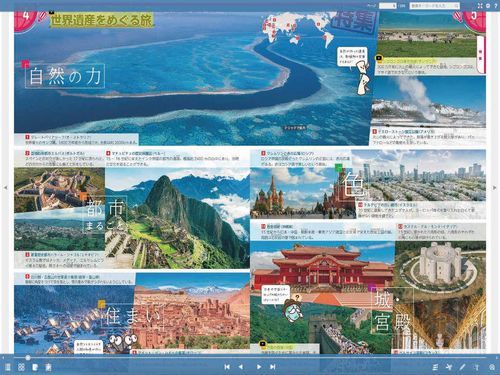Click the 自然の力 section heading
Screen dimensions: 500x375
[65, 76]
